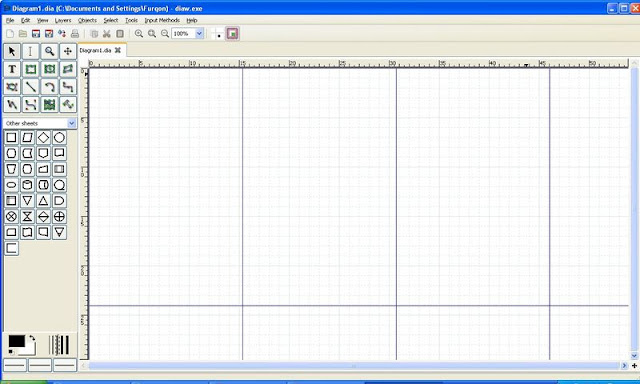Click the middle Zoom Fit magnifier icon
Image resolution: width=640 pixels, height=384 pixels.
coord(152,33)
